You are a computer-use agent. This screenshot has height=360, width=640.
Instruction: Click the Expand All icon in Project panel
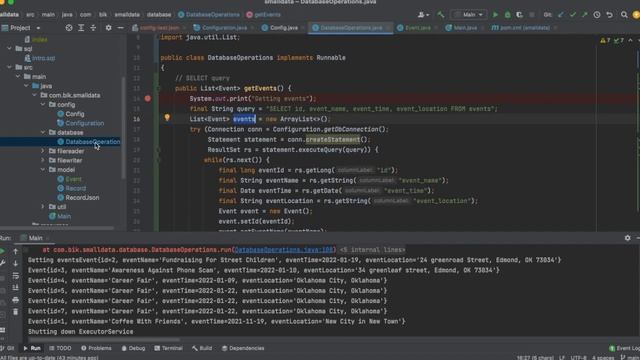[81, 28]
